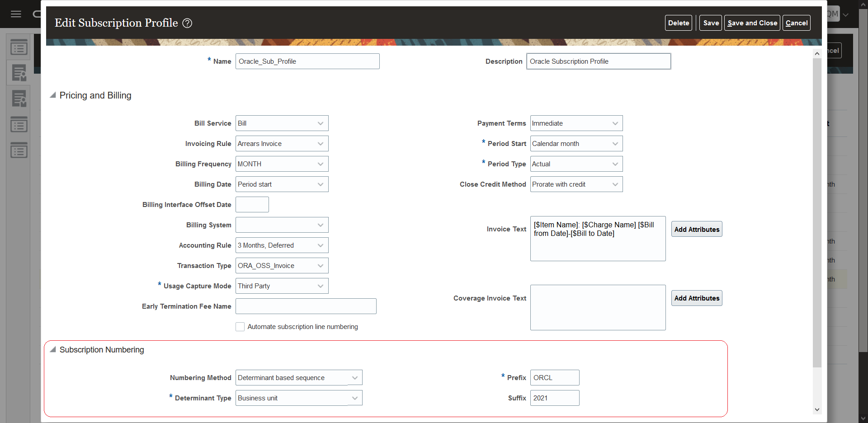Click the Billing Interface Offset Date field
This screenshot has width=868, height=423.
click(x=252, y=205)
